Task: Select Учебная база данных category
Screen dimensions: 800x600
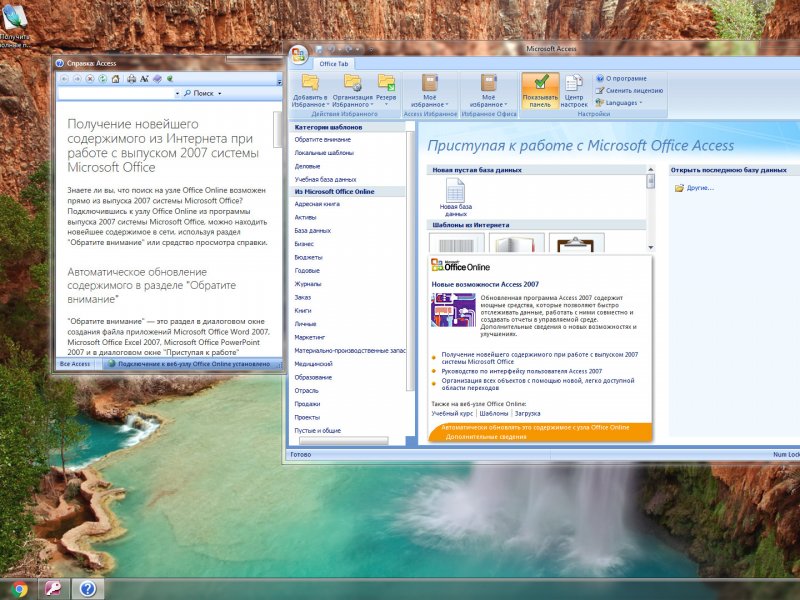Action: 325,180
